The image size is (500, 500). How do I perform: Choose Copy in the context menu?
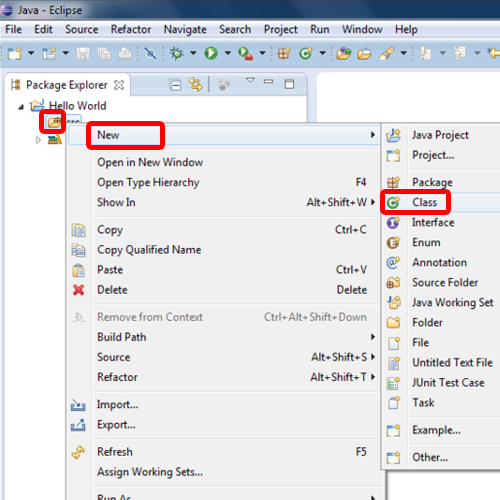coord(224,230)
